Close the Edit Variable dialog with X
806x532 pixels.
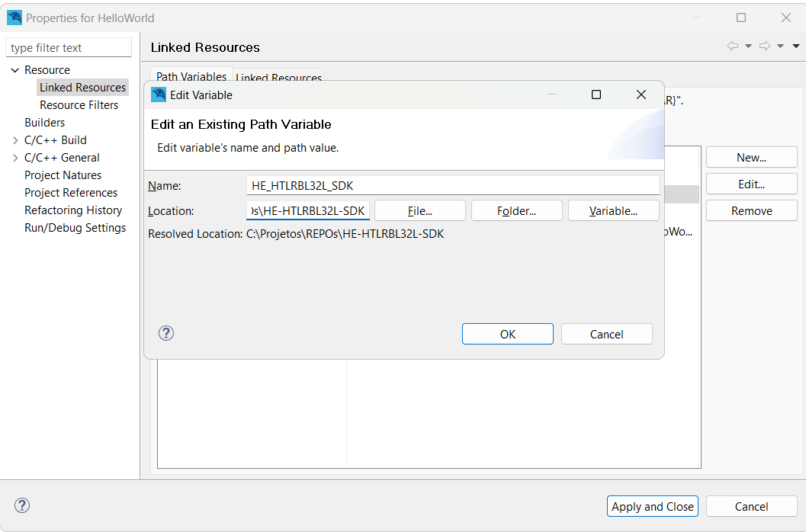[641, 95]
